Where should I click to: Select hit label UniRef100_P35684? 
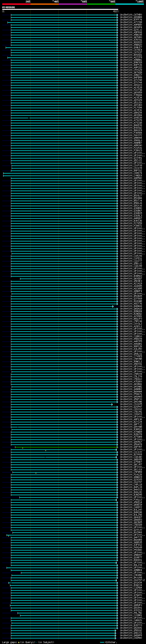pos(131,95)
